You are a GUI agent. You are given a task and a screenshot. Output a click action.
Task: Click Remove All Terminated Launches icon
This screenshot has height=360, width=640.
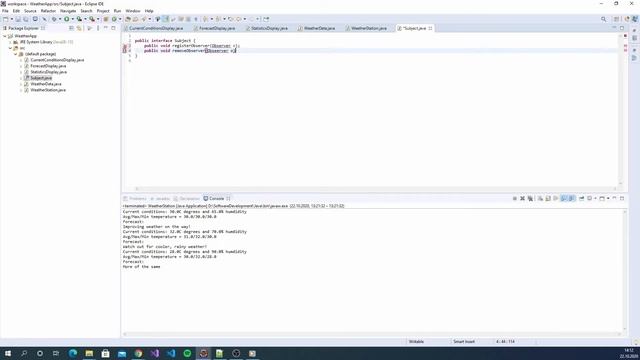530,198
